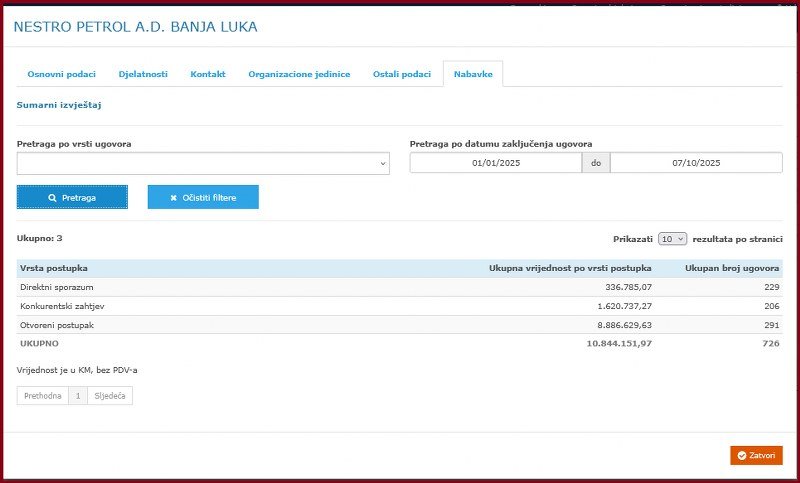Click the X icon on Očistiti filtere
800x483 pixels.
coord(174,198)
